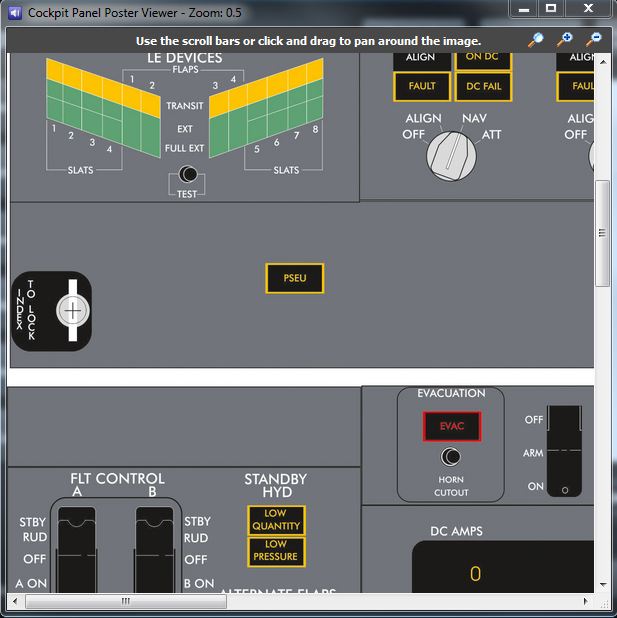Click the horizontal scrollbar left arrow

(15, 601)
